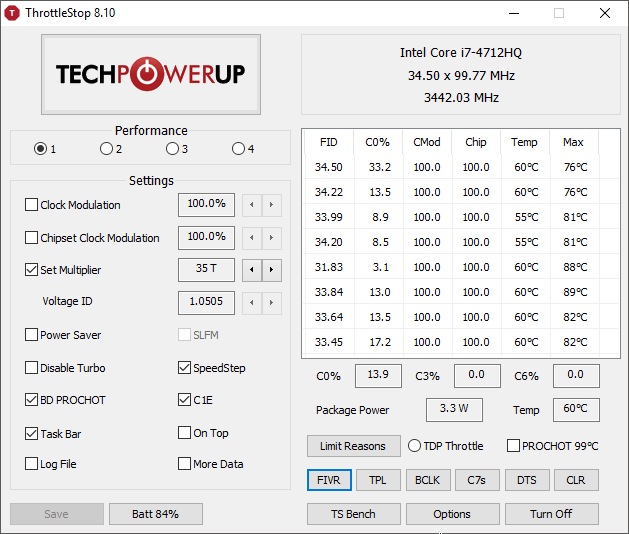Click the 34.50 FID table cell
629x534 pixels.
tap(329, 167)
